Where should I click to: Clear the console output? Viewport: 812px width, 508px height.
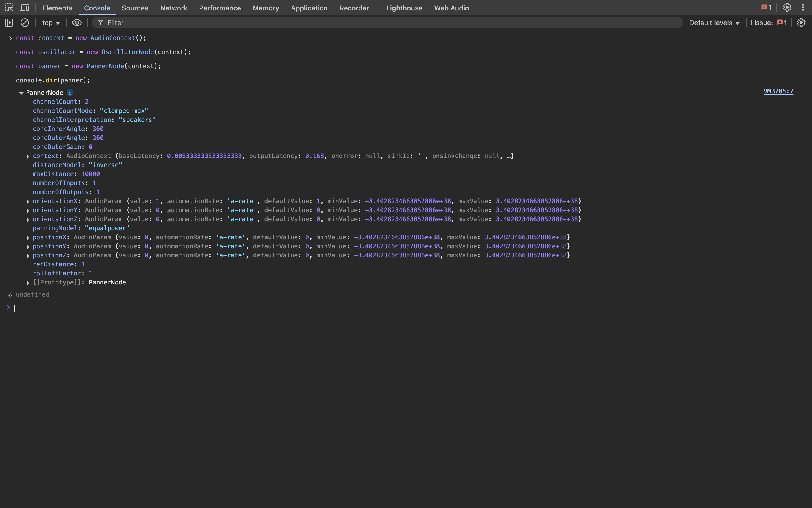(x=25, y=23)
